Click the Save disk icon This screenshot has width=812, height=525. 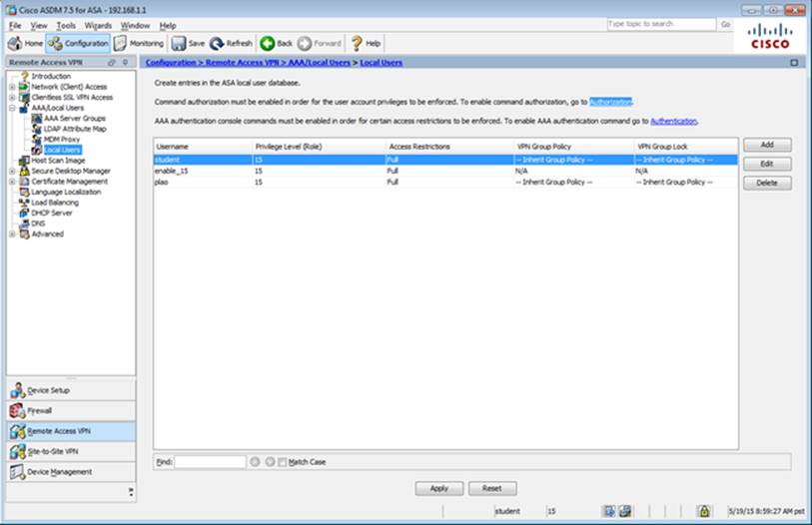[179, 44]
